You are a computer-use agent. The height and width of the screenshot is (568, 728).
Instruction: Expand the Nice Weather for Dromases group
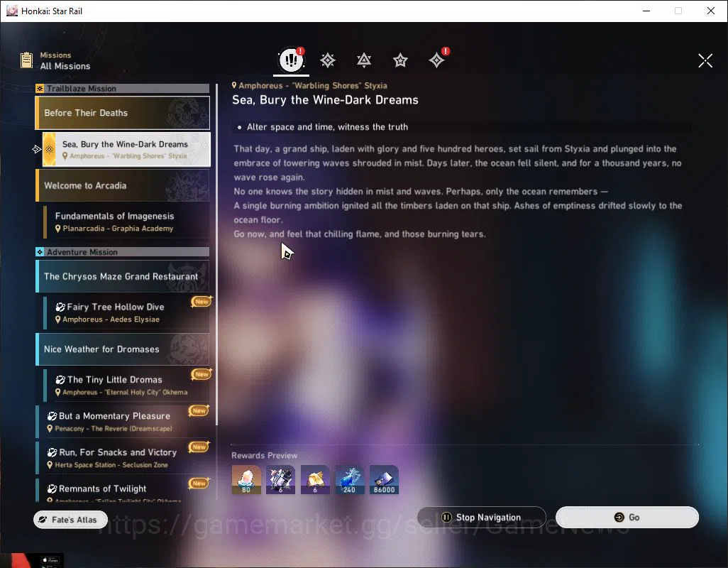click(x=123, y=349)
